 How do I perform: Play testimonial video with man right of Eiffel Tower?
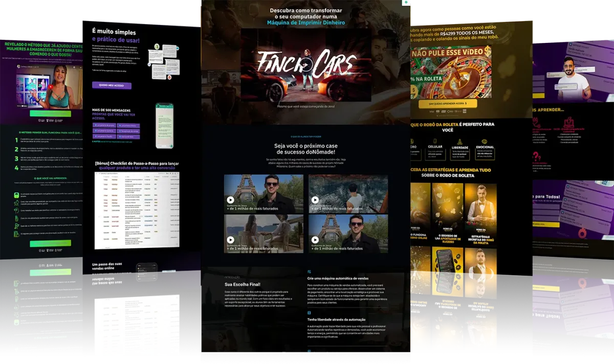(315, 240)
